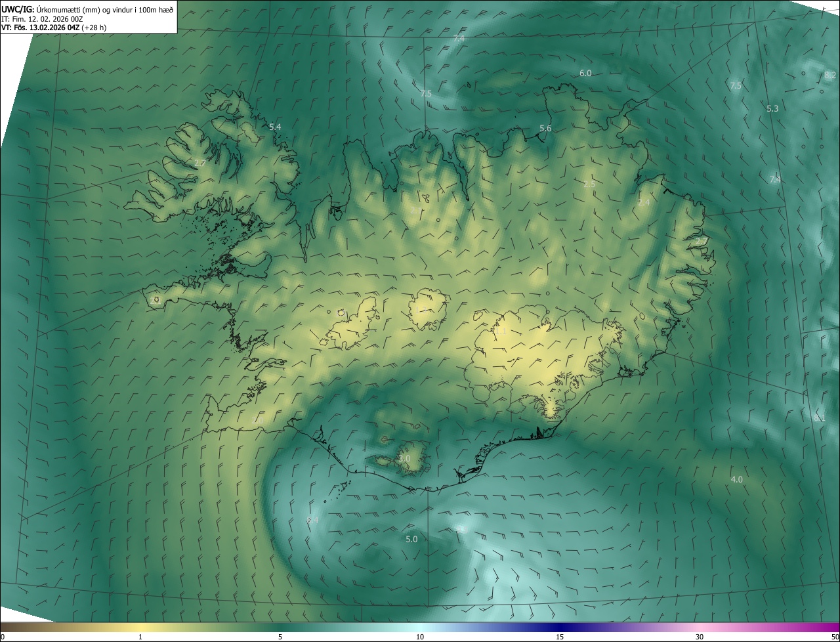The width and height of the screenshot is (840, 642).
Task: Click the '8.2' value label on the map
Action: (x=829, y=75)
